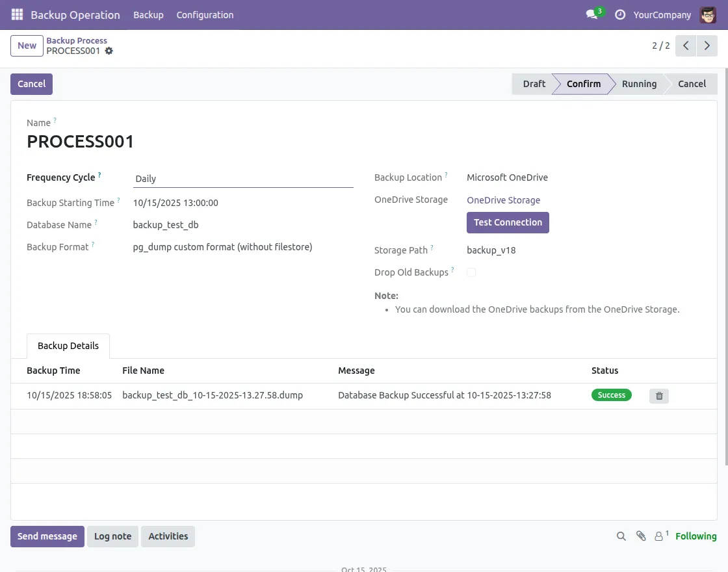Image resolution: width=728 pixels, height=572 pixels.
Task: Select the Backup Details tab
Action: point(68,346)
